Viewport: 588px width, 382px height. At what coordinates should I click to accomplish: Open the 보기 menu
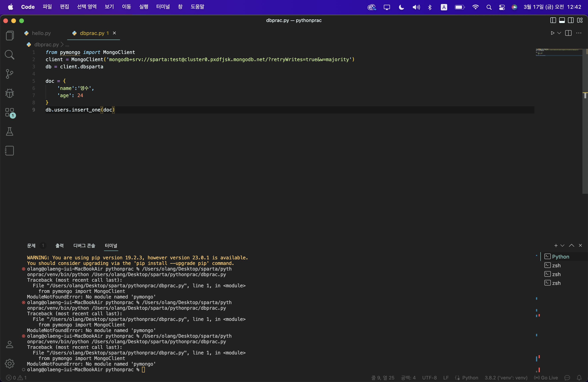click(109, 7)
